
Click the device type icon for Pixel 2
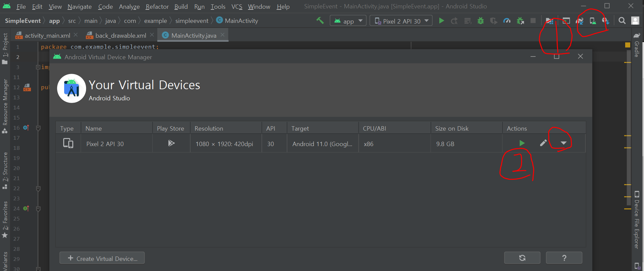point(68,143)
